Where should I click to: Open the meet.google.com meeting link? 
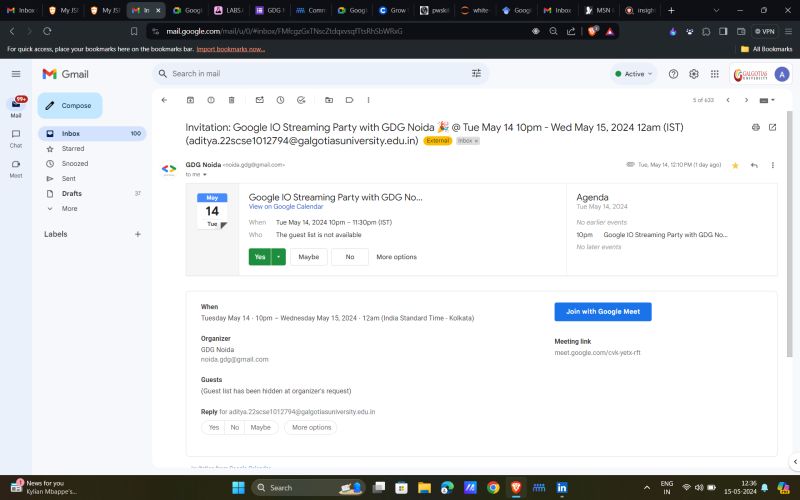click(597, 353)
